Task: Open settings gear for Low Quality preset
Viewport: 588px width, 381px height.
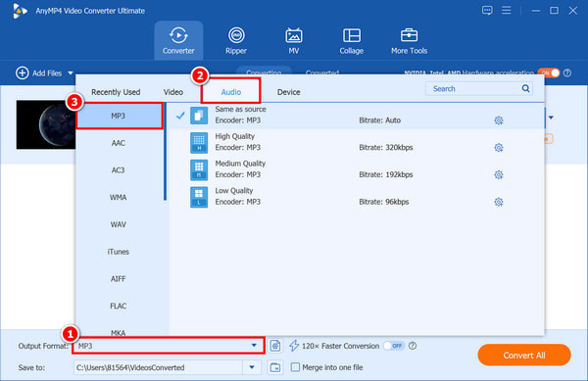Action: (499, 202)
